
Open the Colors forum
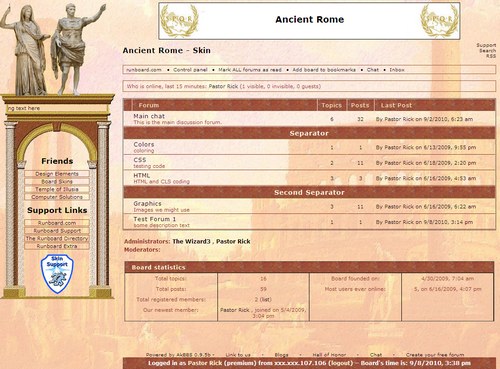coord(144,144)
